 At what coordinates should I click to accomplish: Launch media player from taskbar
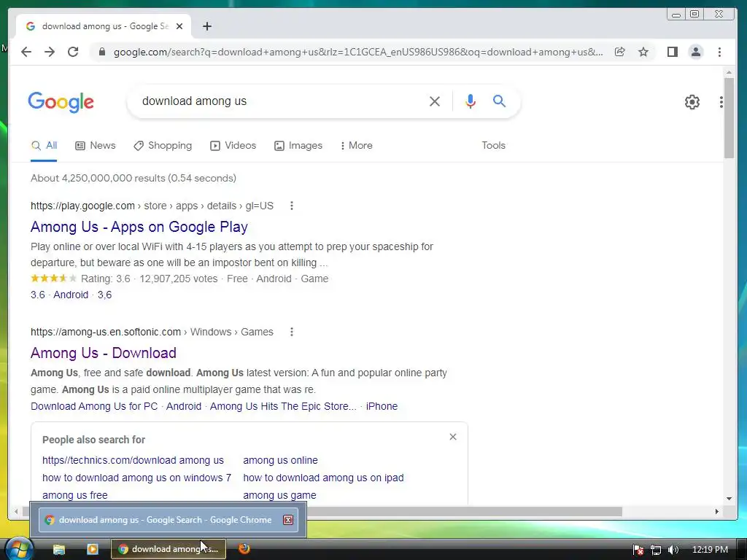pos(93,549)
